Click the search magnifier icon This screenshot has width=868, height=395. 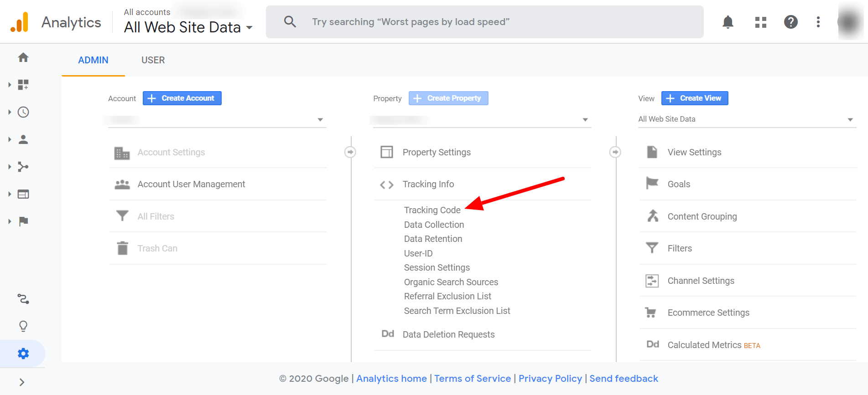point(290,21)
